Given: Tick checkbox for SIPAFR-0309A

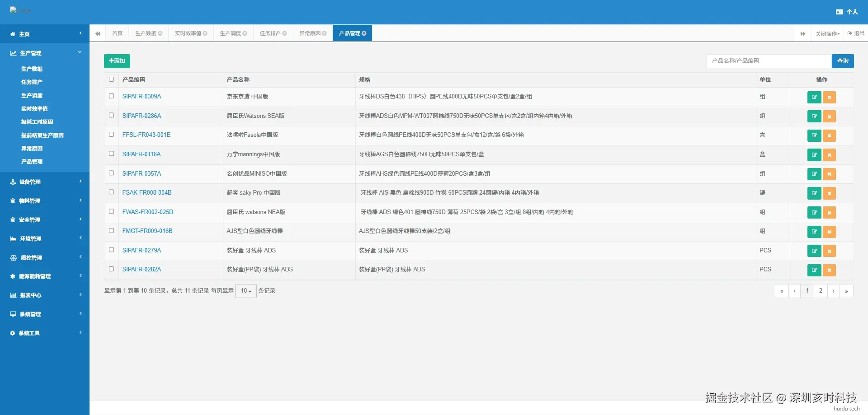Looking at the screenshot, I should click(x=111, y=96).
